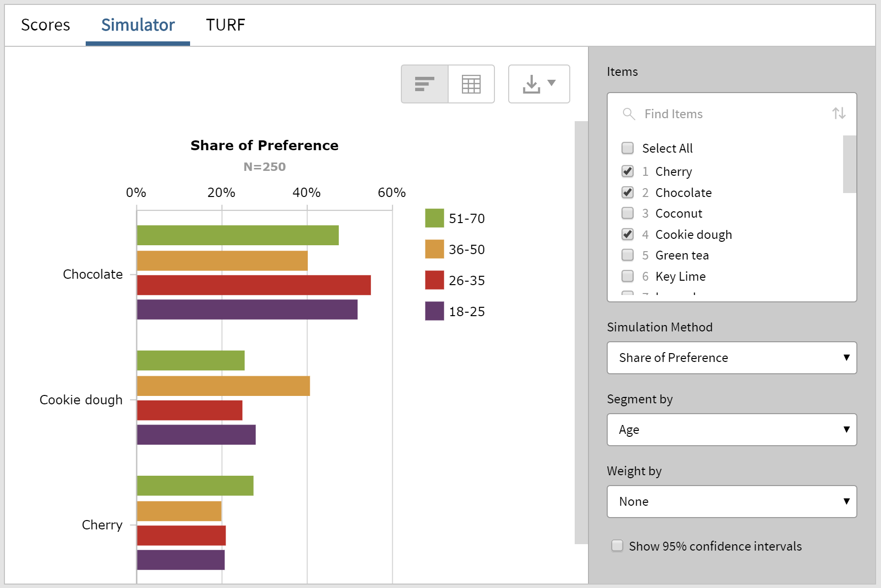Switch to the Scores tab
The width and height of the screenshot is (881, 588).
click(45, 25)
